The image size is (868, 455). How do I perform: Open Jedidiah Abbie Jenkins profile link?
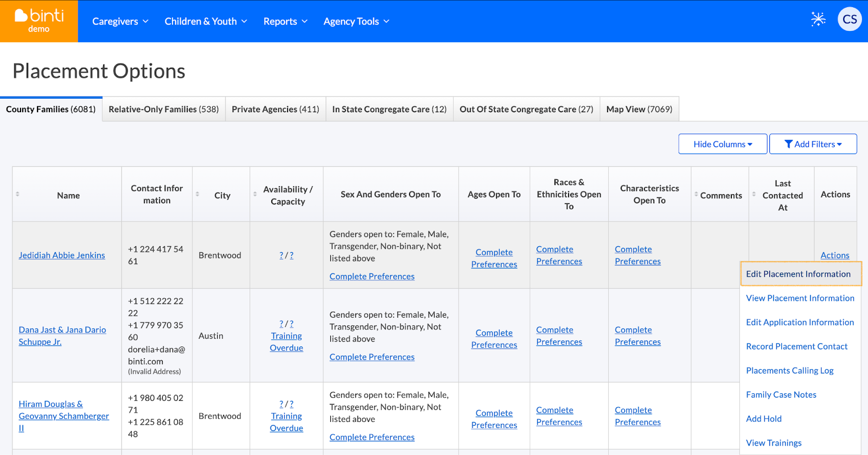62,255
